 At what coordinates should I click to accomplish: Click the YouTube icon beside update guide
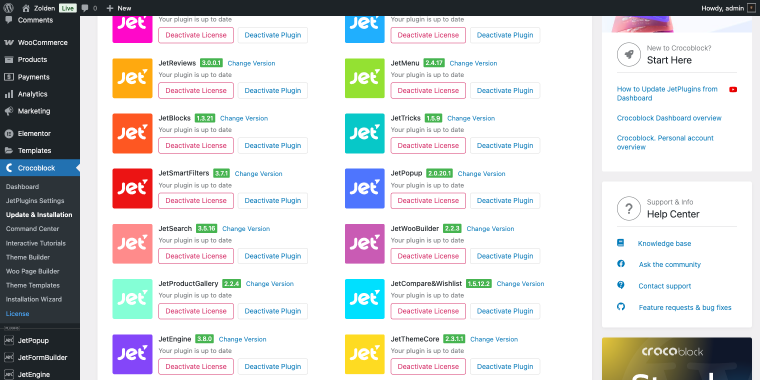[733, 89]
